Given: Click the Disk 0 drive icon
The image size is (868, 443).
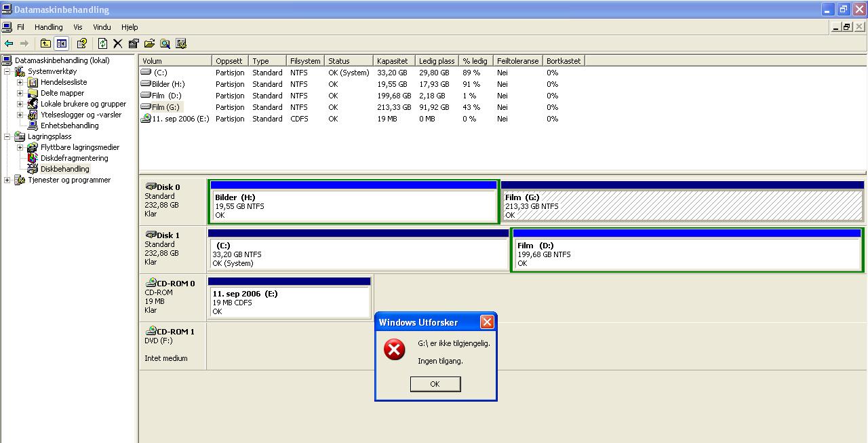Looking at the screenshot, I should (151, 186).
